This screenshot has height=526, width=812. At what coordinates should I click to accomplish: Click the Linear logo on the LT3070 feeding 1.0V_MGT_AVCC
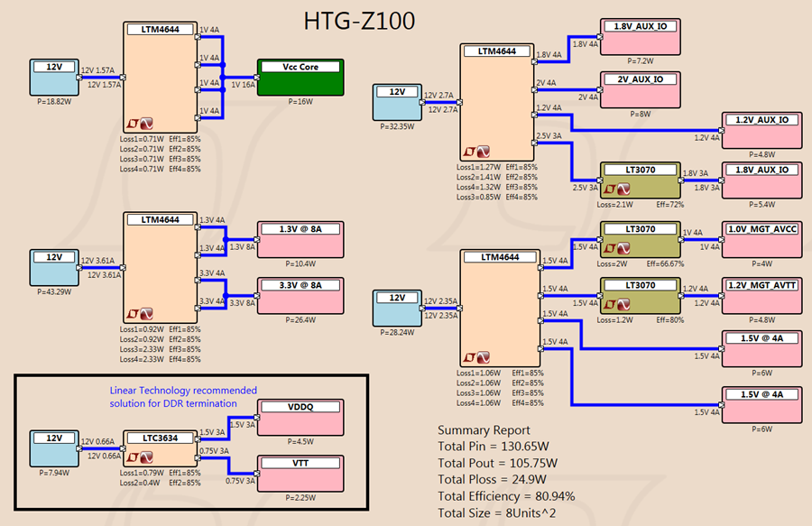(610, 248)
